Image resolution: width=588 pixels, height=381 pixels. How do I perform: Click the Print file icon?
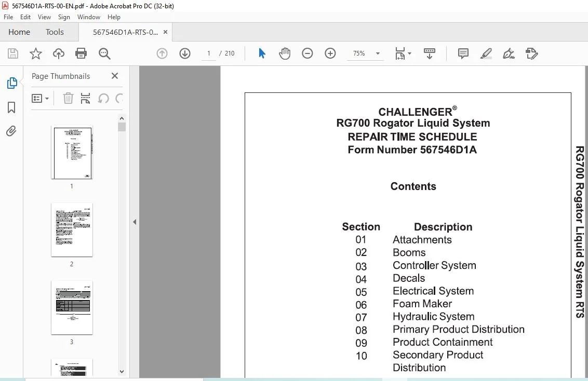(81, 53)
